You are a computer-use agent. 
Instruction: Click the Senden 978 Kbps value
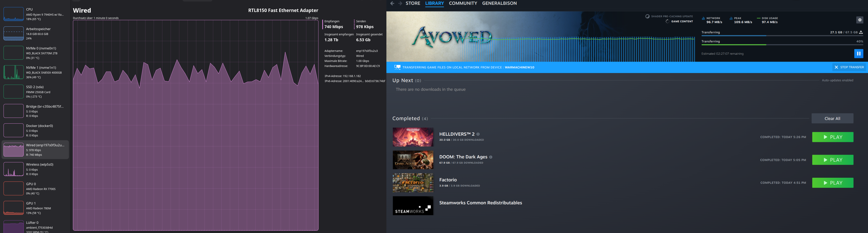pyautogui.click(x=365, y=27)
